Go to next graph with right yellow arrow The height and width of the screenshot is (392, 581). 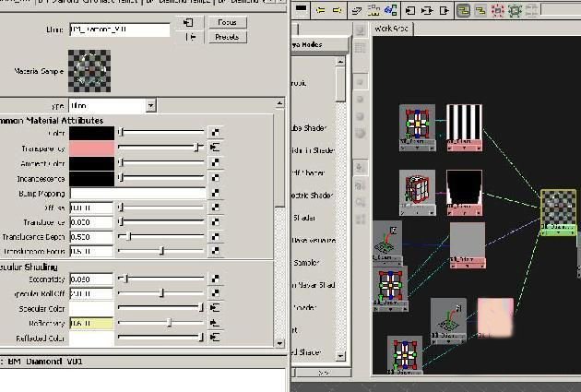pyautogui.click(x=337, y=10)
